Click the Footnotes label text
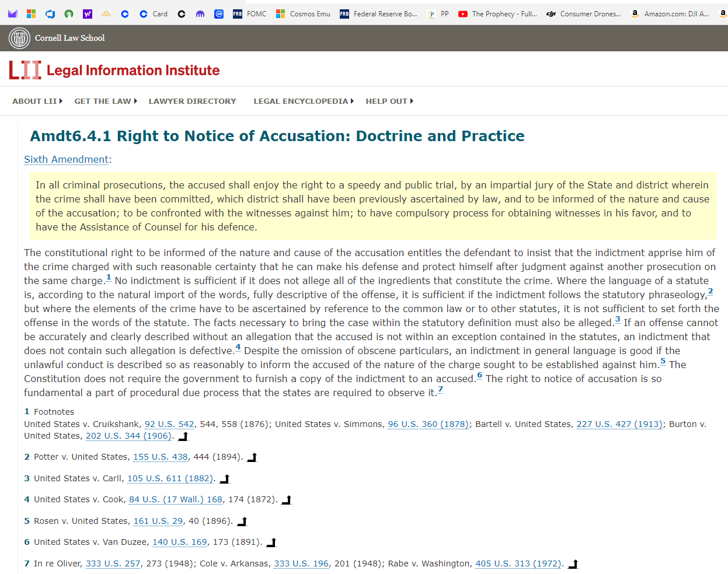Image resolution: width=728 pixels, height=574 pixels. (x=54, y=412)
